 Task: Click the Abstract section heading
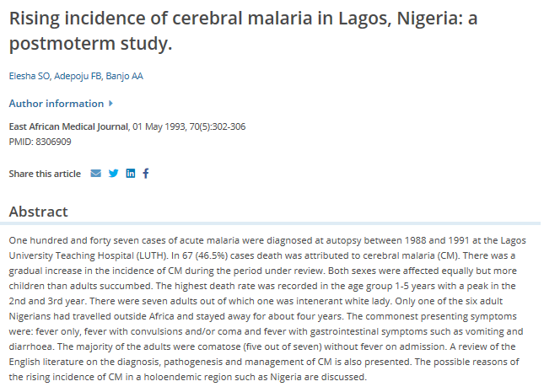tap(39, 212)
